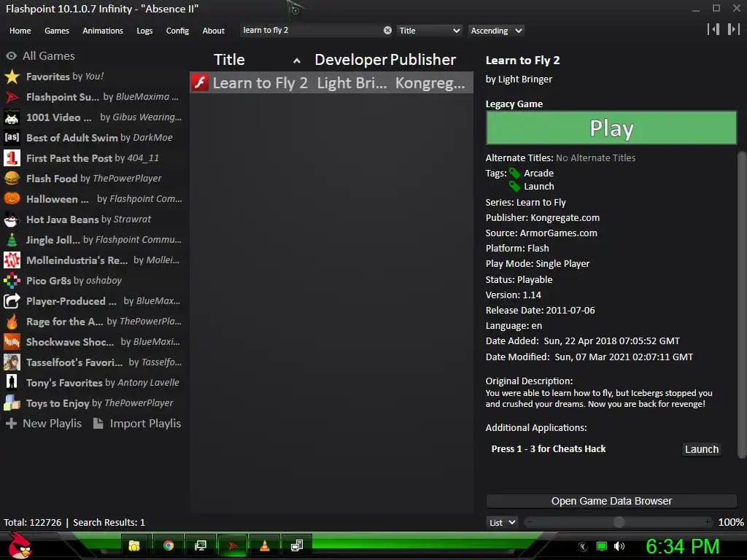747x560 pixels.
Task: Toggle the right sidebar panel icon
Action: coord(733,29)
